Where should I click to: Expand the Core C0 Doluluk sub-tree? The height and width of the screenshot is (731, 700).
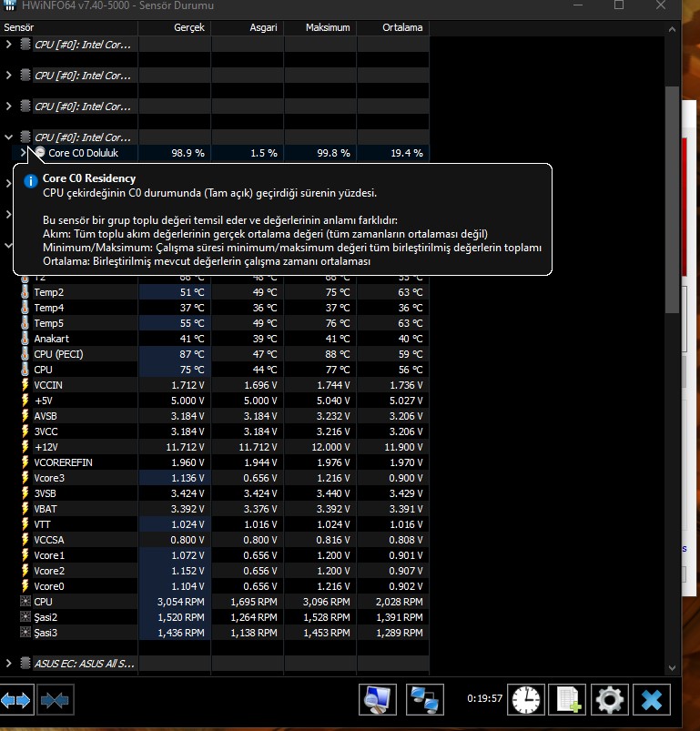pos(23,152)
